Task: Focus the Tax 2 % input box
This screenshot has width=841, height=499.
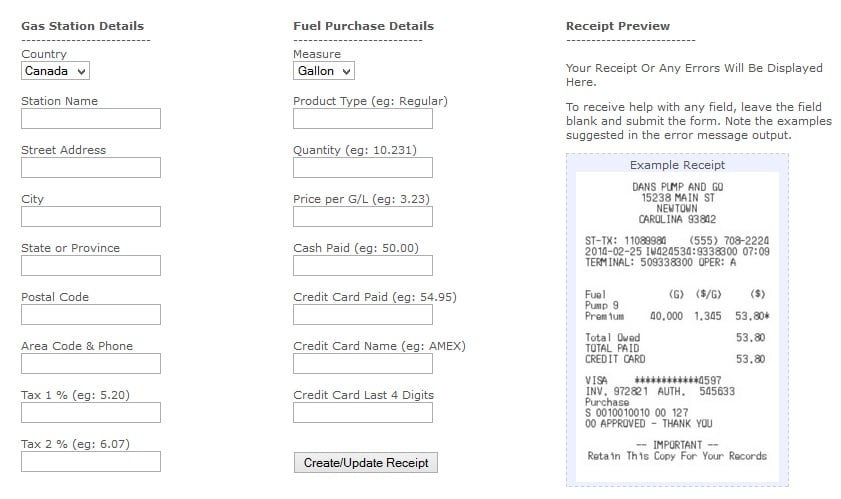Action: click(x=91, y=461)
